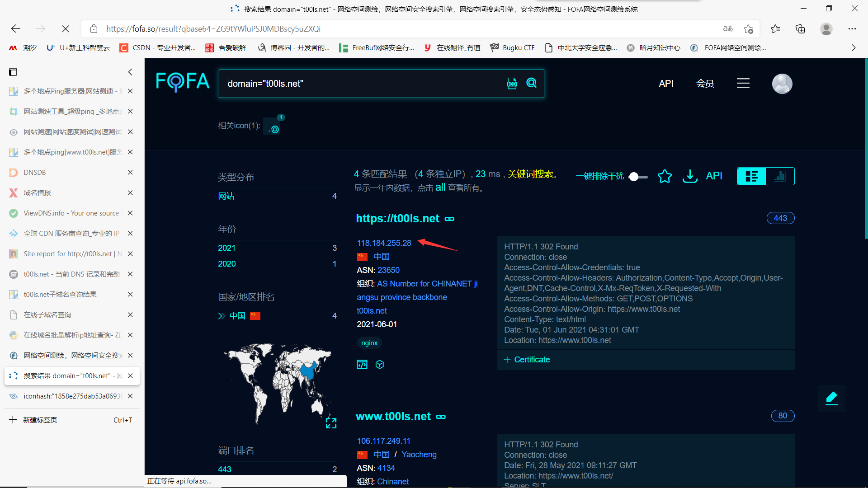The height and width of the screenshot is (488, 868).
Task: Switch to chart statistics view
Action: click(780, 176)
